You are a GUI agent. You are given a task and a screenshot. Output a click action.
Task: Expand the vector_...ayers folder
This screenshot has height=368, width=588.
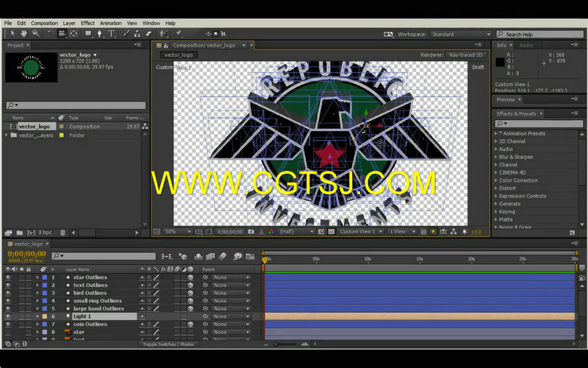pyautogui.click(x=7, y=135)
